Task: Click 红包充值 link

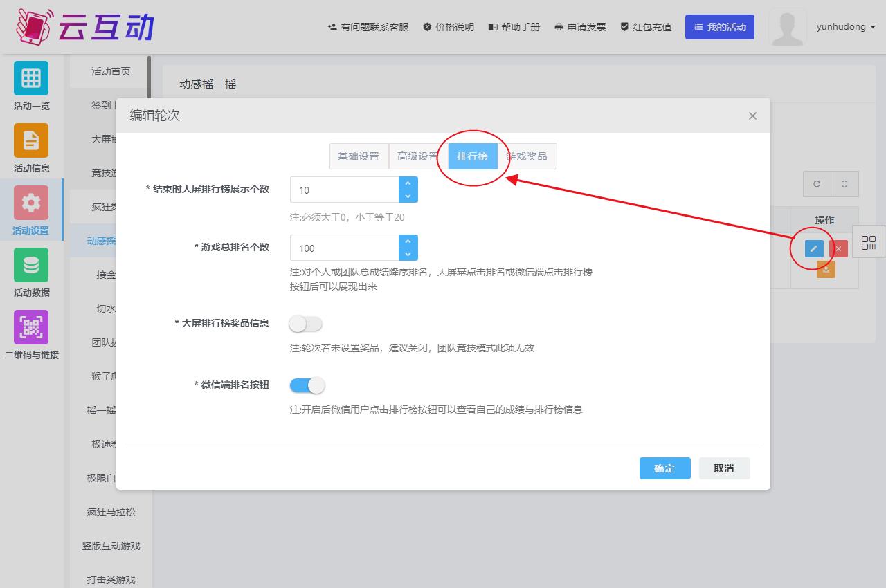Action: pos(646,27)
